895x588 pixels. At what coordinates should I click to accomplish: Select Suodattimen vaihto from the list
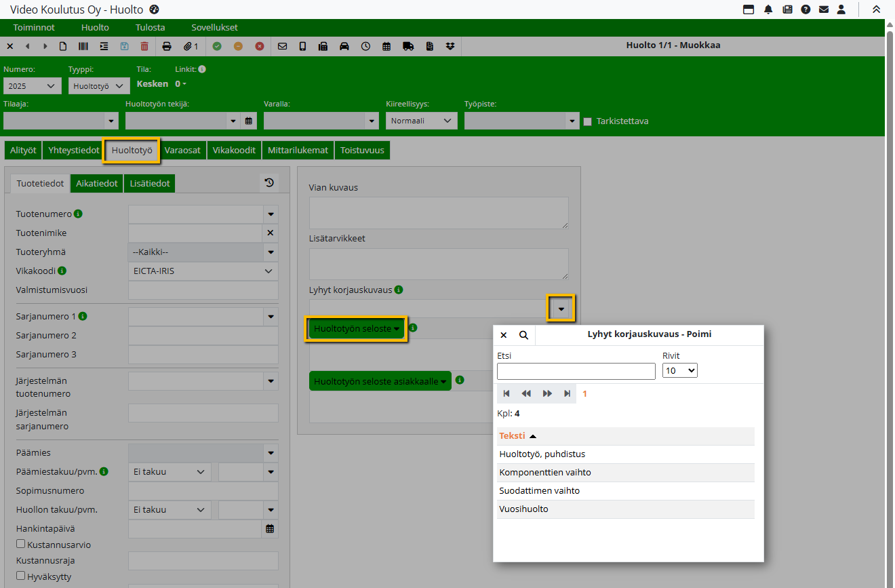click(540, 491)
